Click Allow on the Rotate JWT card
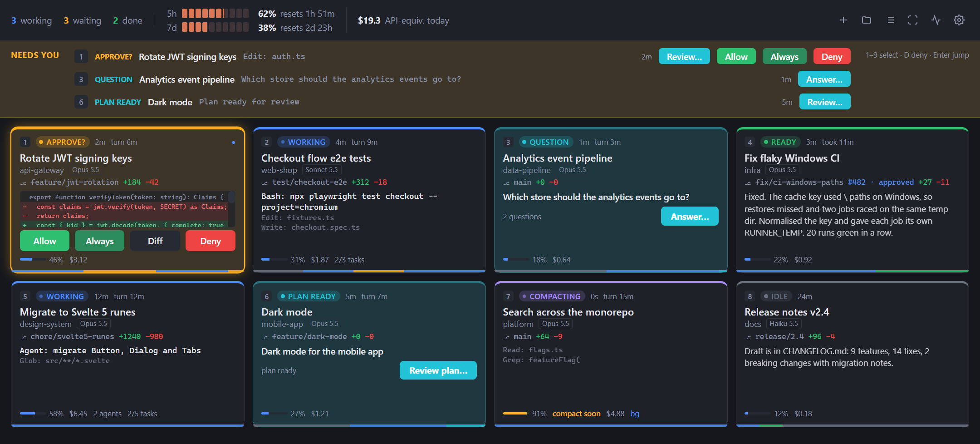Screen dimensions: 980x444 point(44,241)
